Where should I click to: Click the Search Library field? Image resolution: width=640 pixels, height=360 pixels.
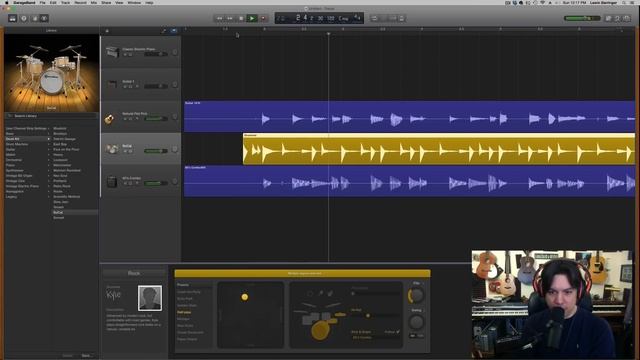point(51,116)
